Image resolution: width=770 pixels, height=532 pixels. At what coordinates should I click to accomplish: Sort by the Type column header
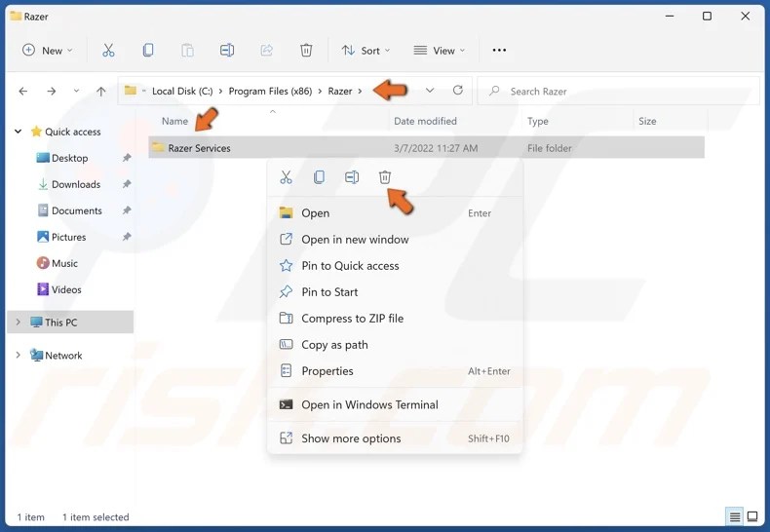click(538, 121)
